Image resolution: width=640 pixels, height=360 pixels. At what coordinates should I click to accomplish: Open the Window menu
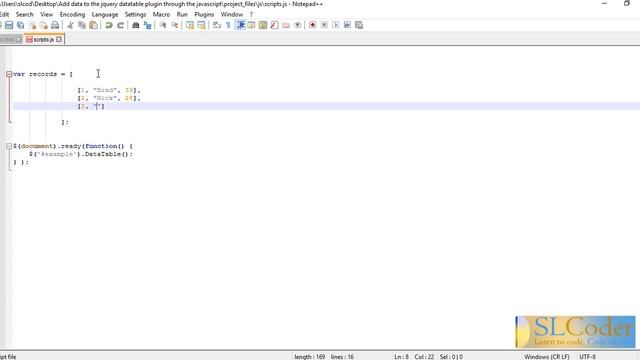pos(232,14)
